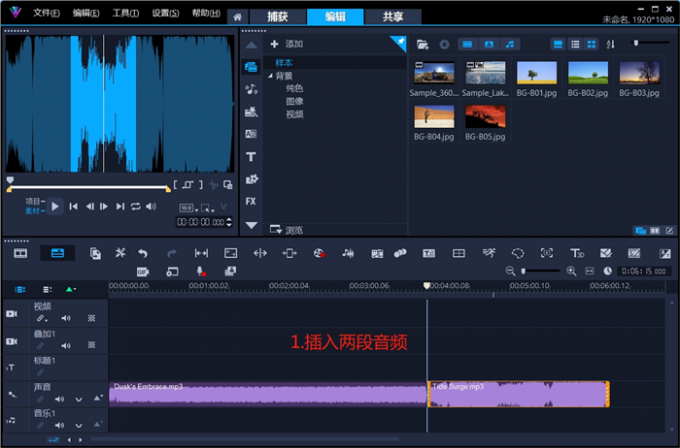Open the Media library panel icon
The width and height of the screenshot is (680, 448).
click(251, 67)
